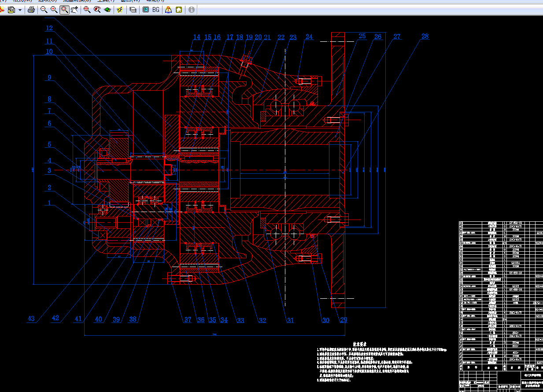543x392 pixels.
Task: Click the PDF export icon
Action: (x=2, y=9)
